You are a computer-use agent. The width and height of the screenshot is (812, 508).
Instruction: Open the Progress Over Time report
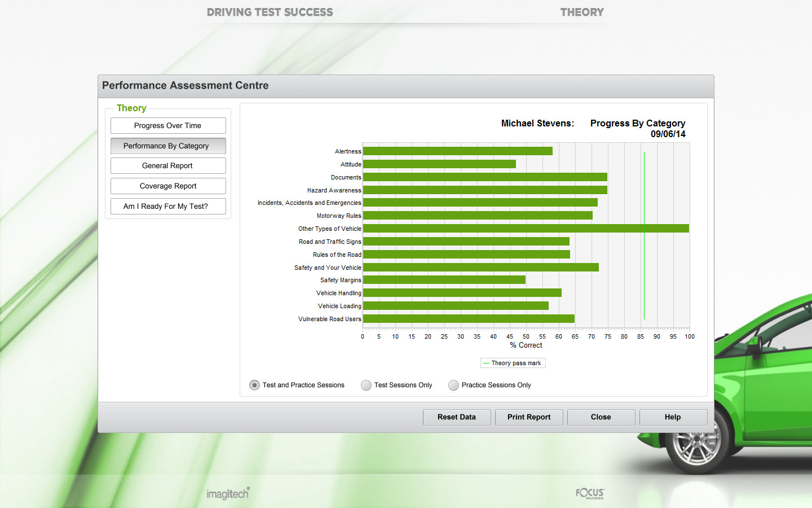coord(168,125)
